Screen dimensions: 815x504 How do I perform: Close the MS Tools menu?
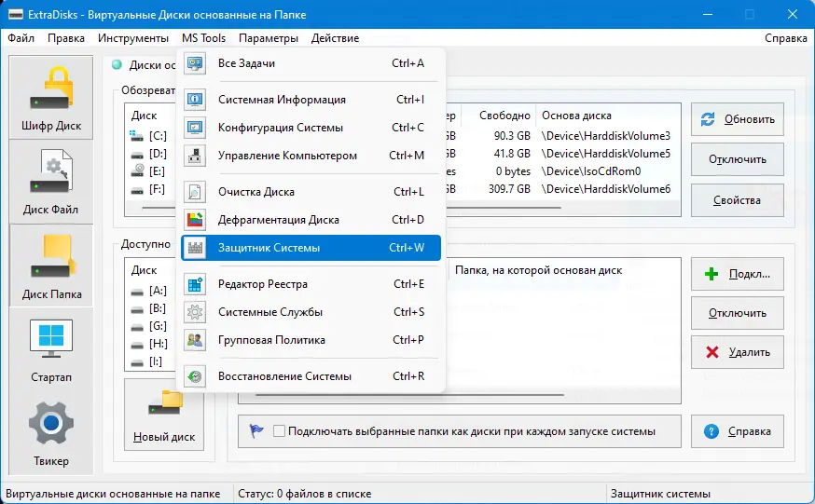coord(203,38)
